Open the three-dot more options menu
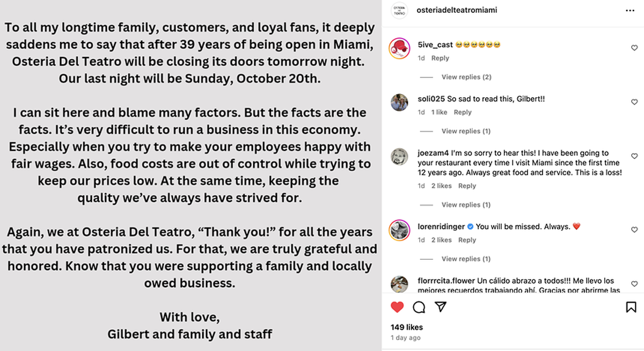This screenshot has width=644, height=351. 630,10
